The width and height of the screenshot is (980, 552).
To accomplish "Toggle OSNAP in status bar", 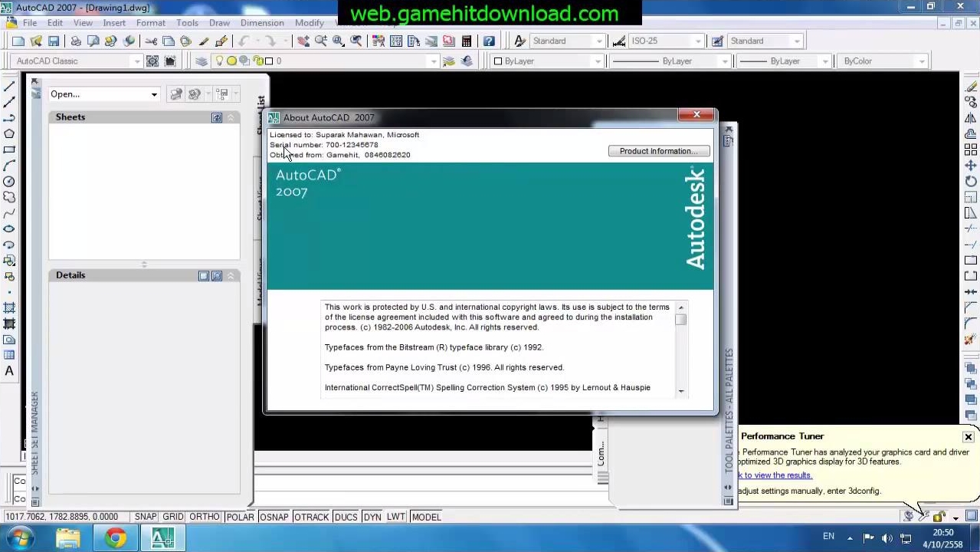I will 274,517.
